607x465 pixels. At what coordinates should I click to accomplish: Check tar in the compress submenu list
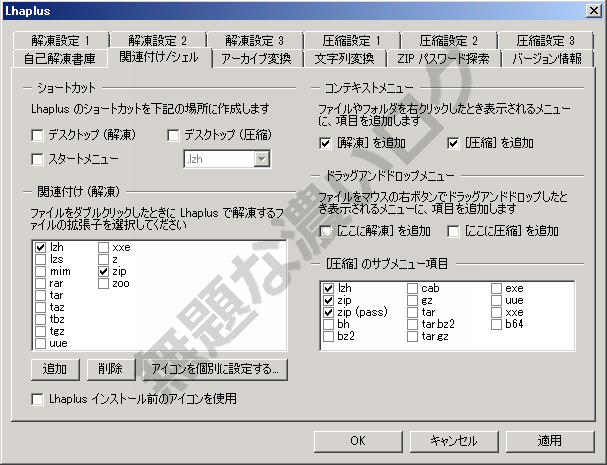412,312
